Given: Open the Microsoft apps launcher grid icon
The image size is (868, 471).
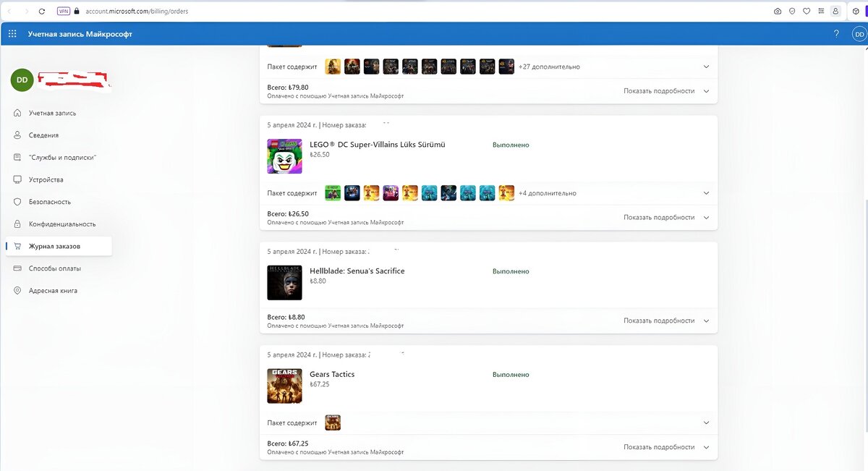Looking at the screenshot, I should coord(12,33).
